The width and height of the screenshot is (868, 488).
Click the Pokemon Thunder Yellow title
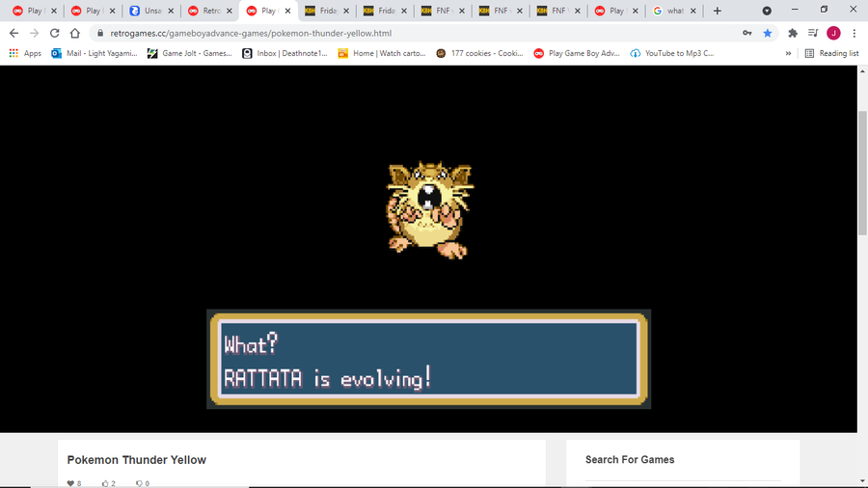pyautogui.click(x=137, y=460)
